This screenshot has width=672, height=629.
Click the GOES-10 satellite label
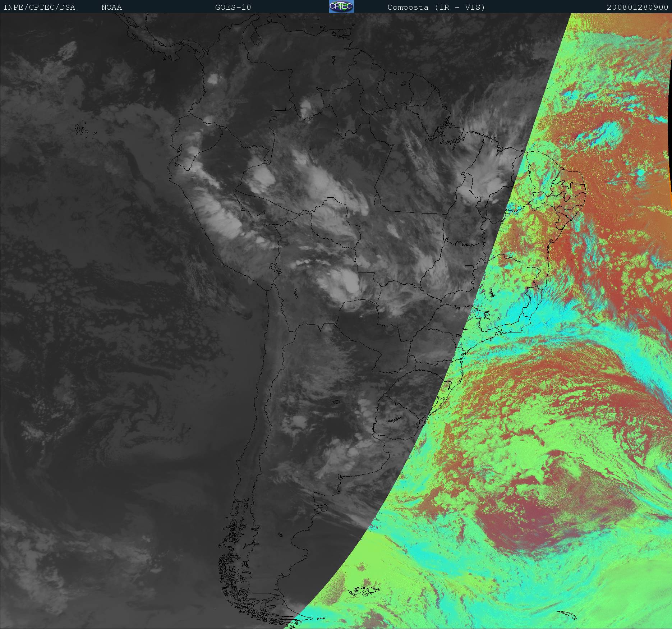click(233, 7)
